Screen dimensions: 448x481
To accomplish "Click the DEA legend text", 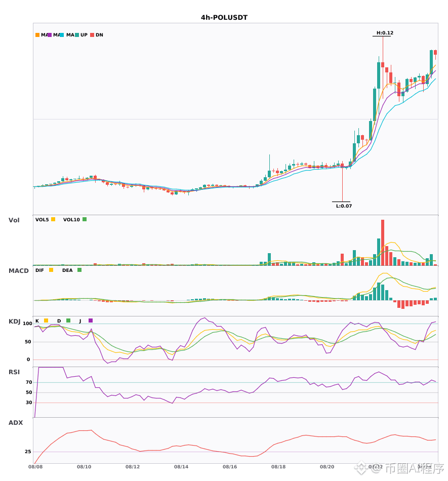I will click(x=67, y=270).
